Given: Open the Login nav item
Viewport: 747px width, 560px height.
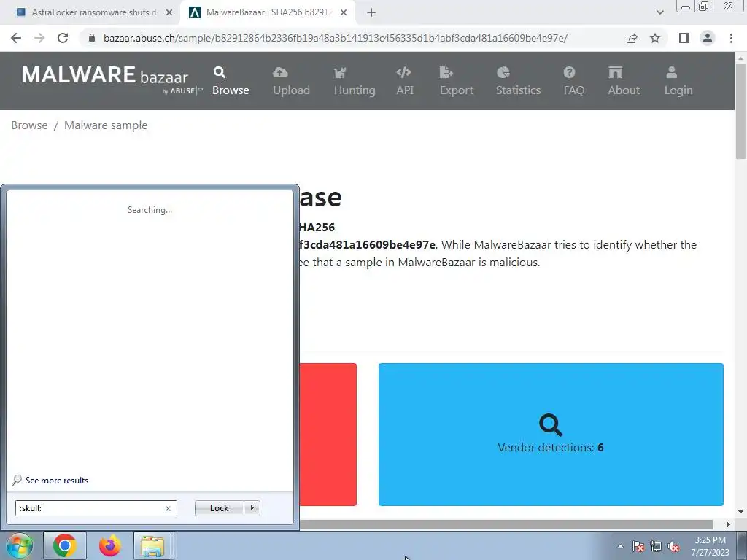Looking at the screenshot, I should click(678, 81).
